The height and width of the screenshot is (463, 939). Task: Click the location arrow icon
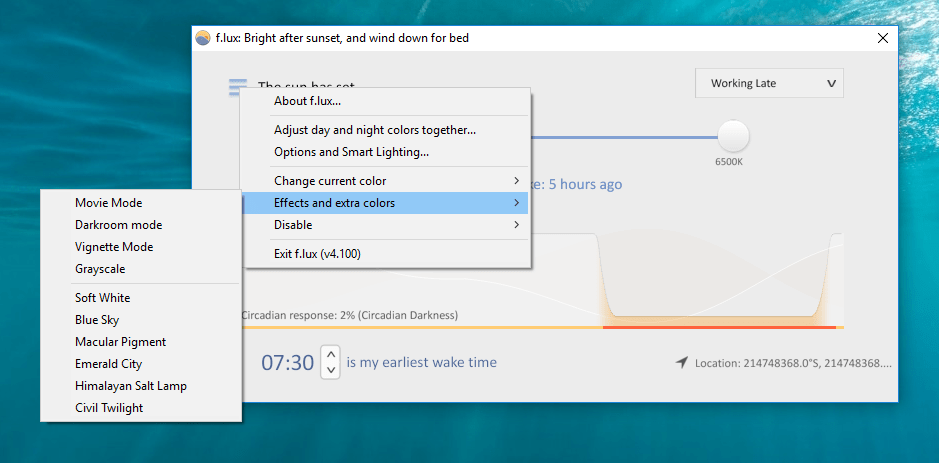(681, 362)
